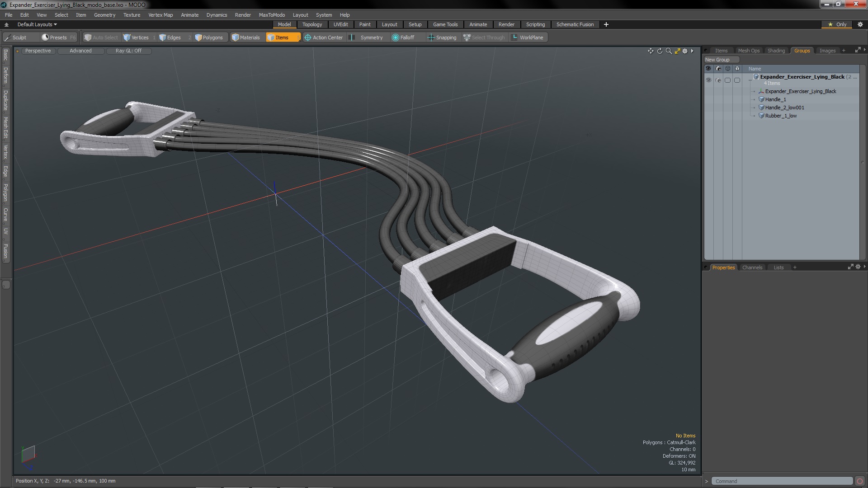Toggle render camera icon for group row
Image resolution: width=868 pixels, height=488 pixels.
[718, 80]
